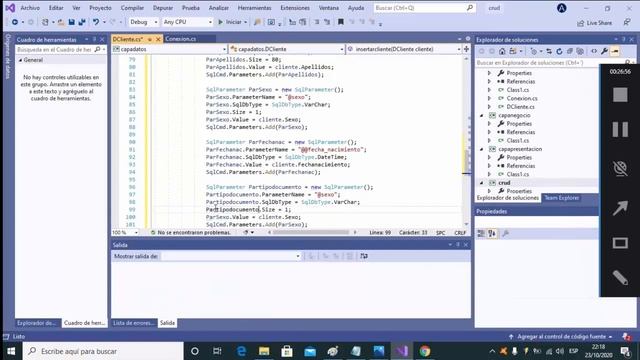Click the Sync with Active Document arrows icon

coord(549,51)
